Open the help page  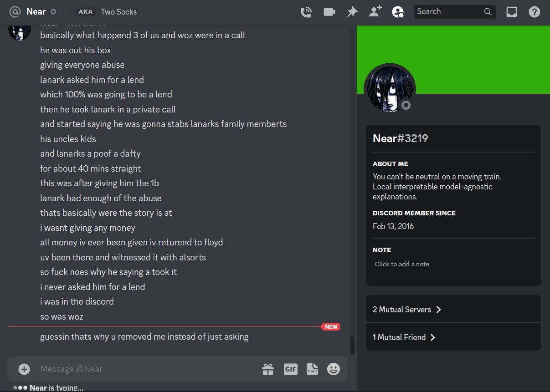pyautogui.click(x=535, y=12)
